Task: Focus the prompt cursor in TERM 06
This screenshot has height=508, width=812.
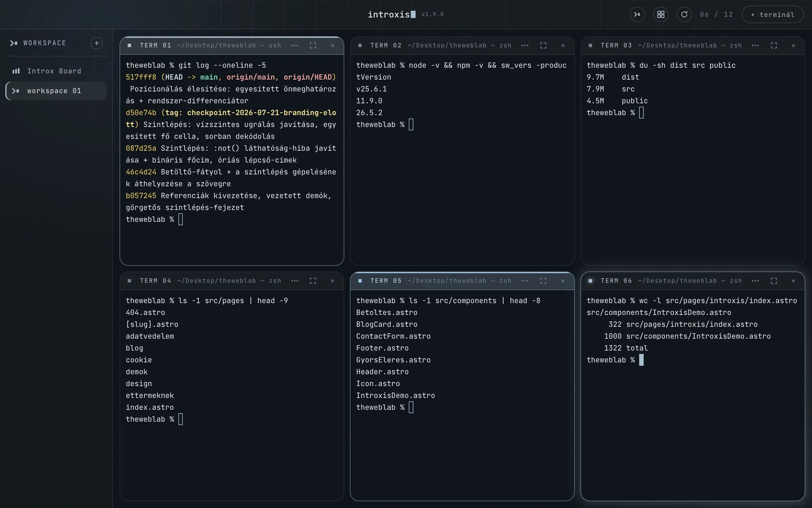Action: pos(641,360)
